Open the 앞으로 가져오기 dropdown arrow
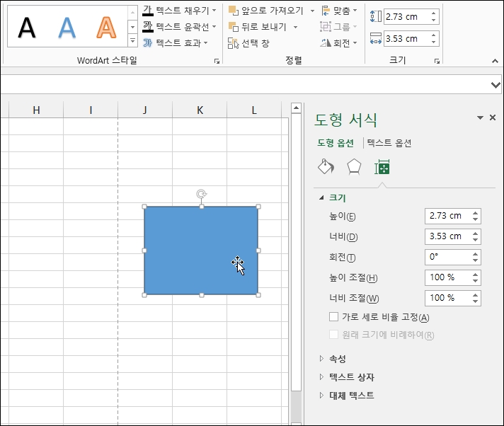This screenshot has height=426, width=504. click(x=312, y=11)
